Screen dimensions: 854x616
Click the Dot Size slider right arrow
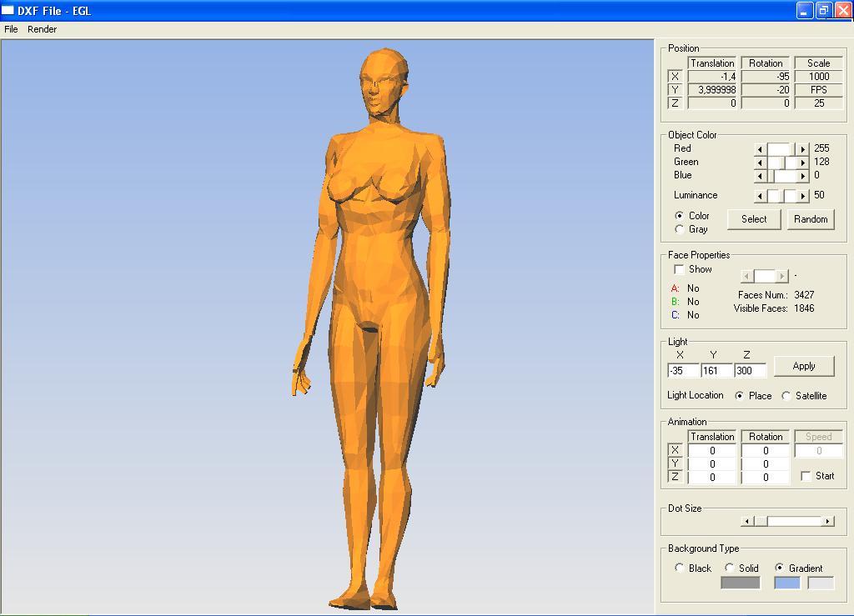tap(827, 521)
